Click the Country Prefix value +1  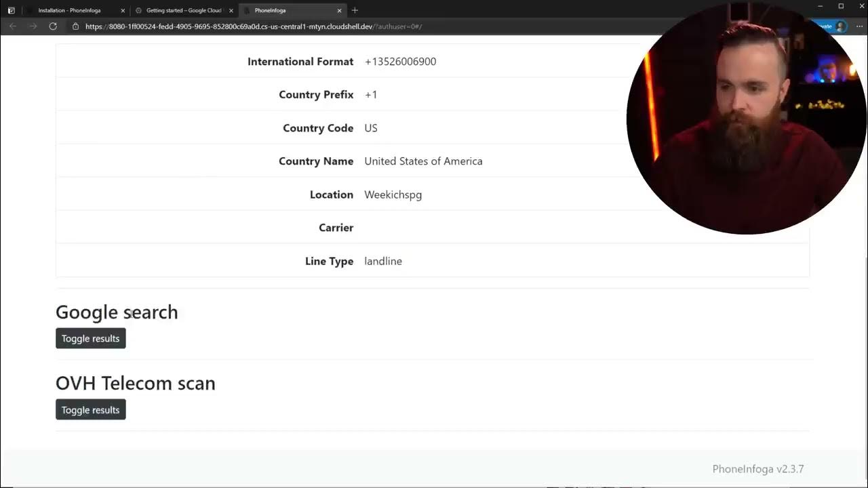(371, 95)
